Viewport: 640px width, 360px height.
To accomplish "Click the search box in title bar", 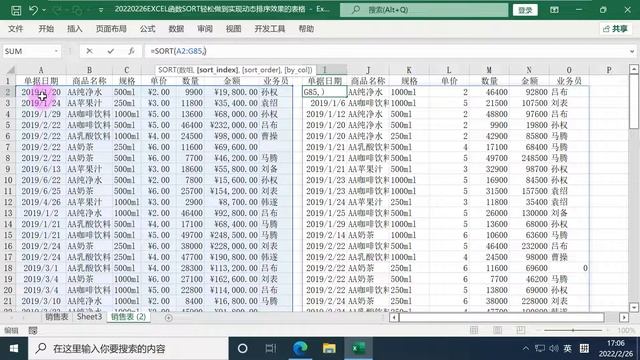I will (424, 9).
